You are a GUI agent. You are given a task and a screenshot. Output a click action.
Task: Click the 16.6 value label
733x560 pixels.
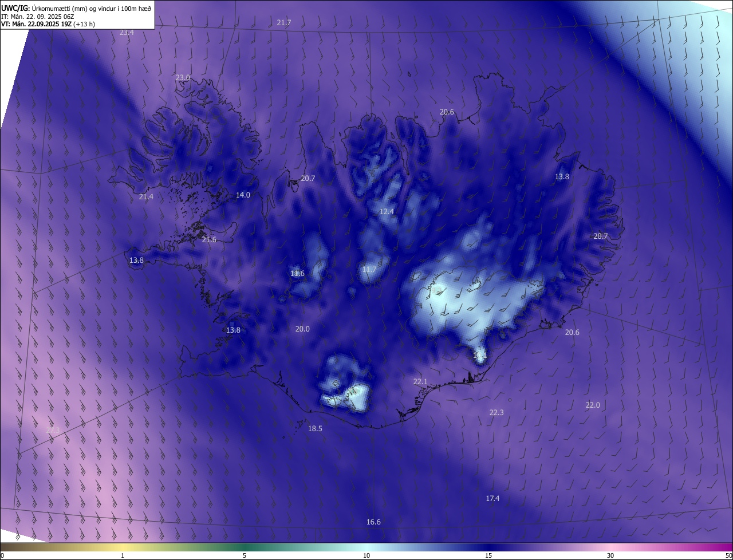(x=373, y=522)
